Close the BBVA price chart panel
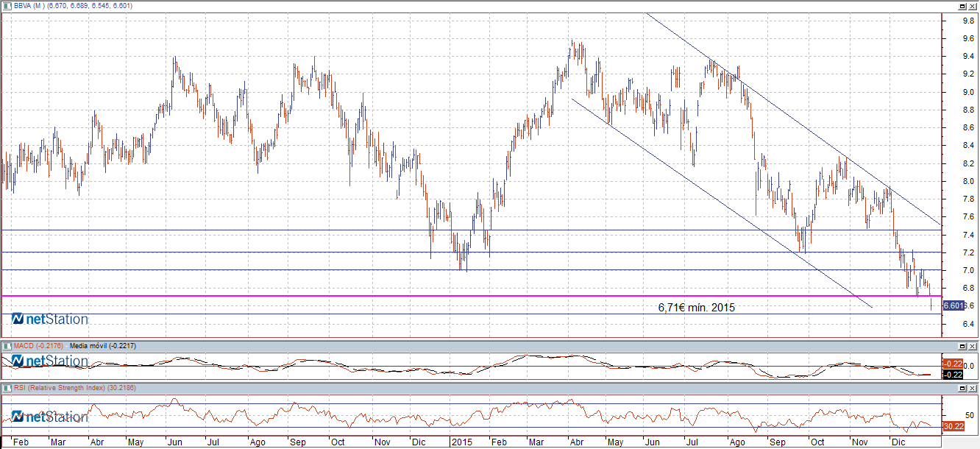The width and height of the screenshot is (980, 449). tap(972, 5)
